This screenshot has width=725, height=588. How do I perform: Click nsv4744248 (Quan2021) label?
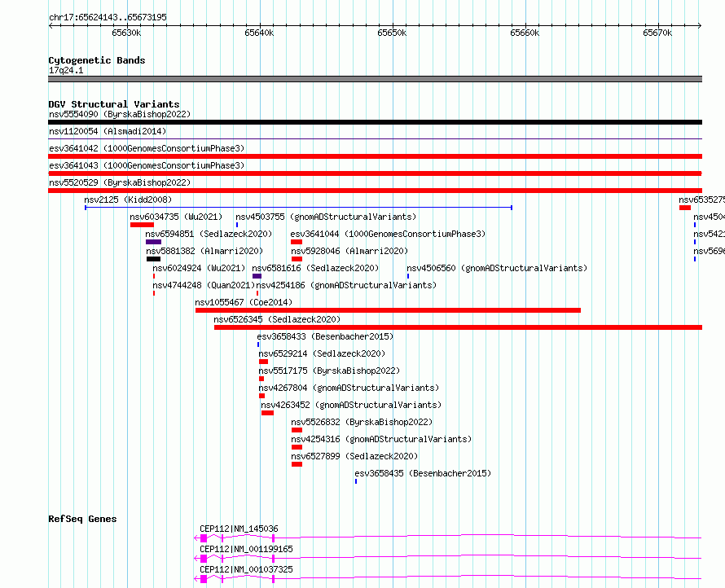[204, 285]
